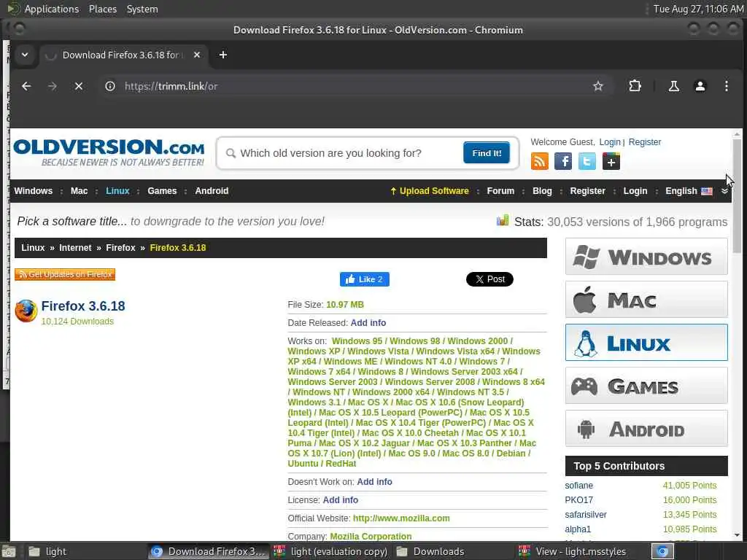Viewport: 747px width, 560px height.
Task: Click Internet in the breadcrumb trail
Action: [75, 248]
